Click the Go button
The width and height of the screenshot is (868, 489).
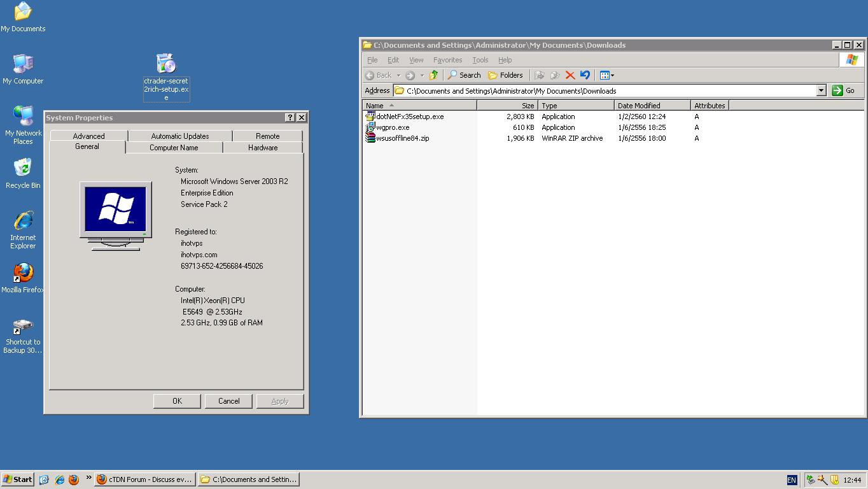point(843,90)
